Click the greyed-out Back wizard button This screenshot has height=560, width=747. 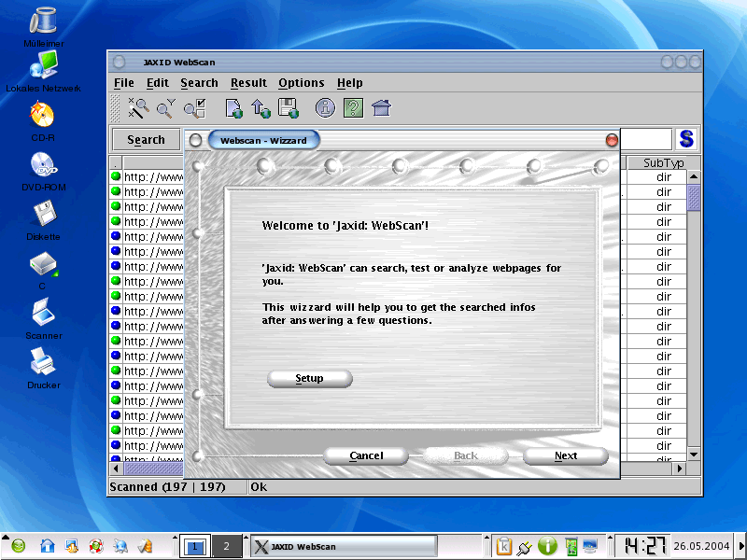465,455
